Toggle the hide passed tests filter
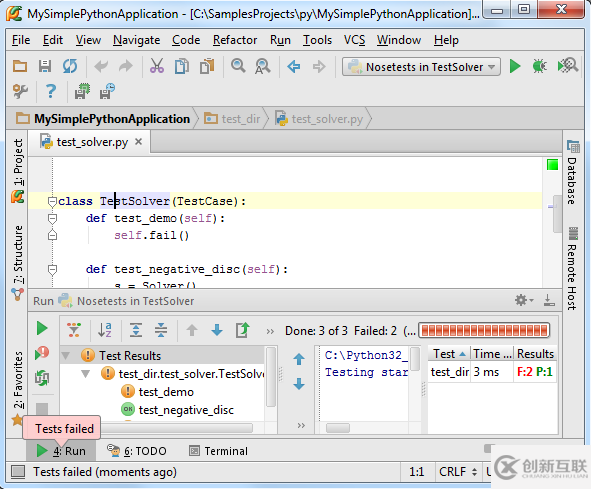This screenshot has height=489, width=591. [74, 330]
